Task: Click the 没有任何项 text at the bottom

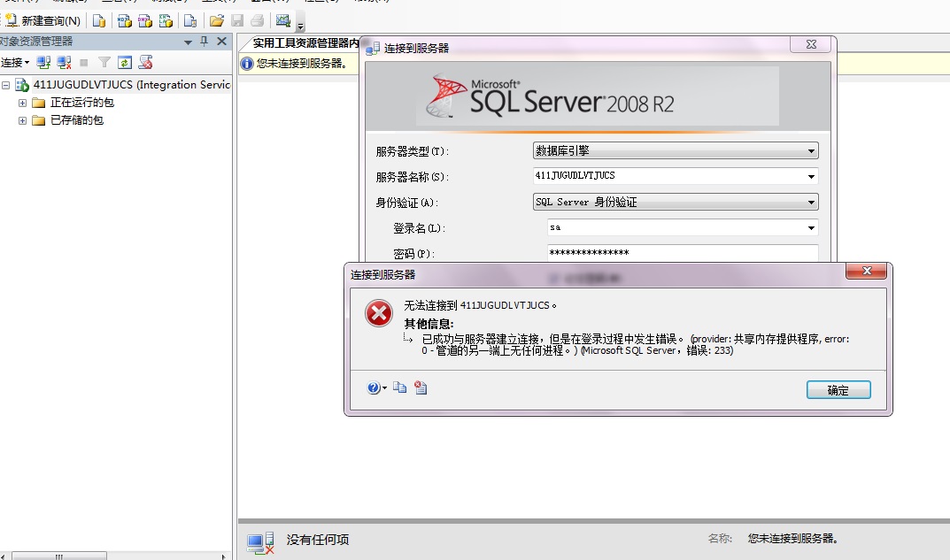Action: click(x=318, y=540)
